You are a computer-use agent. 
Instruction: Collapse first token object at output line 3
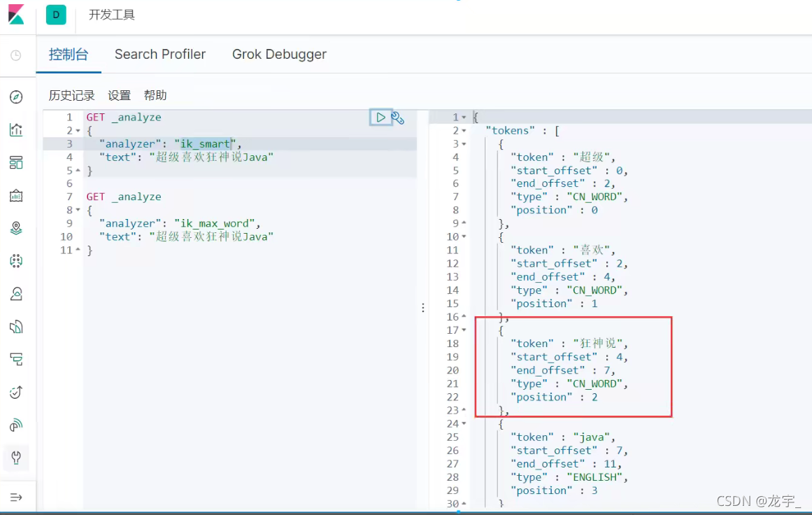pyautogui.click(x=464, y=144)
